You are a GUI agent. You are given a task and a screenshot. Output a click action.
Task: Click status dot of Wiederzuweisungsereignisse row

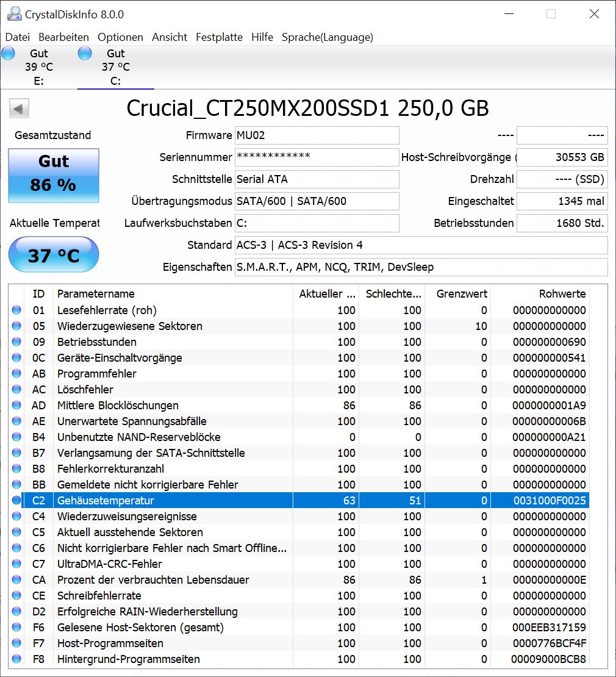click(16, 517)
